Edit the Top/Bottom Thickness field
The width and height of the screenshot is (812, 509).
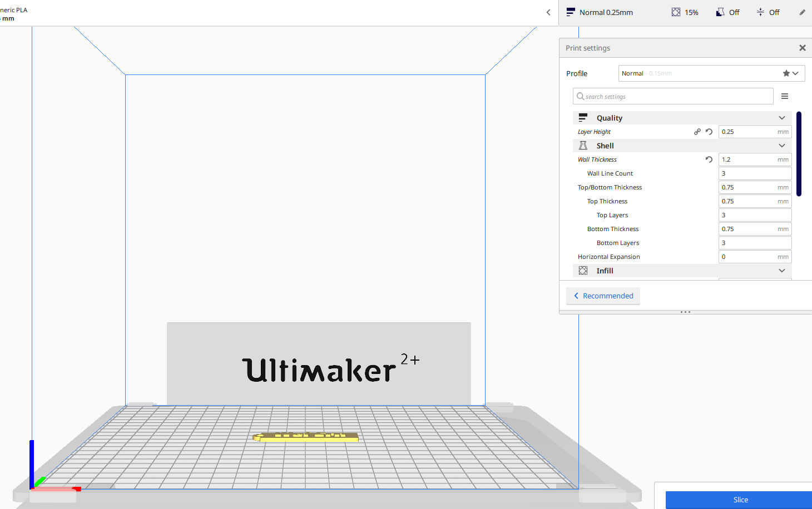[x=755, y=187]
